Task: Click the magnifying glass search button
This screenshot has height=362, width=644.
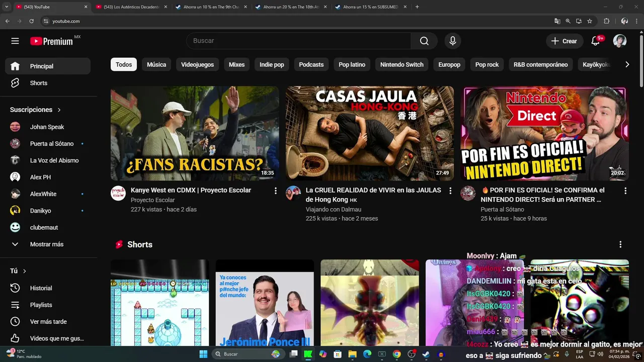Action: click(x=424, y=41)
